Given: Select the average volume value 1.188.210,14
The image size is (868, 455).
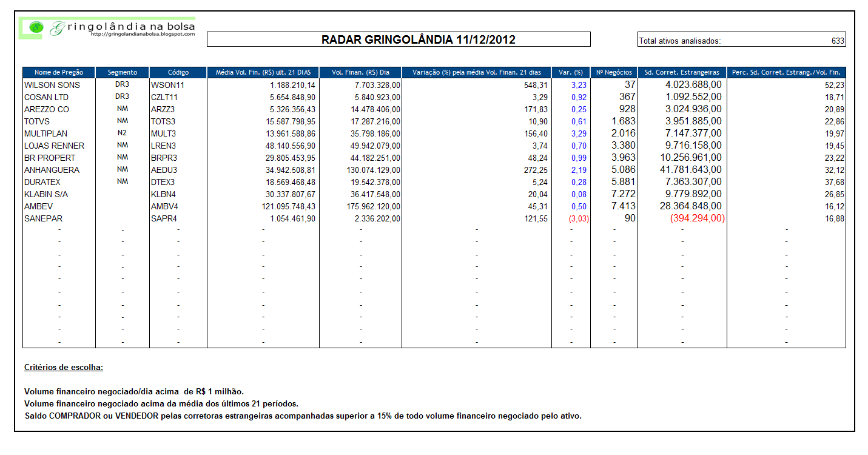Looking at the screenshot, I should point(293,85).
